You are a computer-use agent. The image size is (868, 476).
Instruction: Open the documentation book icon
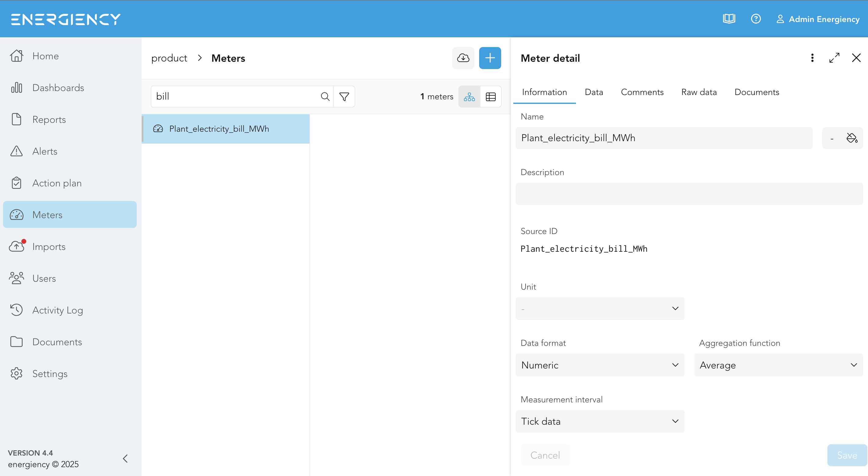click(729, 19)
